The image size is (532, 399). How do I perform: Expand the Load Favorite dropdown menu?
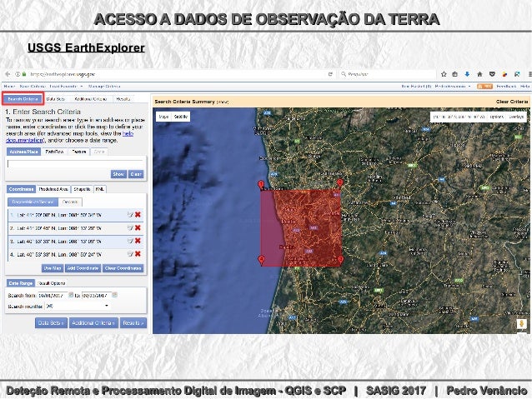pos(66,87)
